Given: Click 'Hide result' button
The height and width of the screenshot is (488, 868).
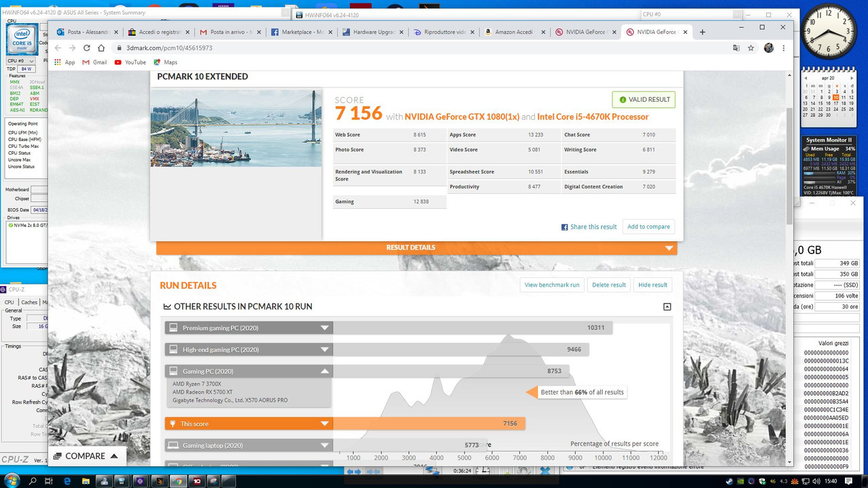Looking at the screenshot, I should click(653, 285).
